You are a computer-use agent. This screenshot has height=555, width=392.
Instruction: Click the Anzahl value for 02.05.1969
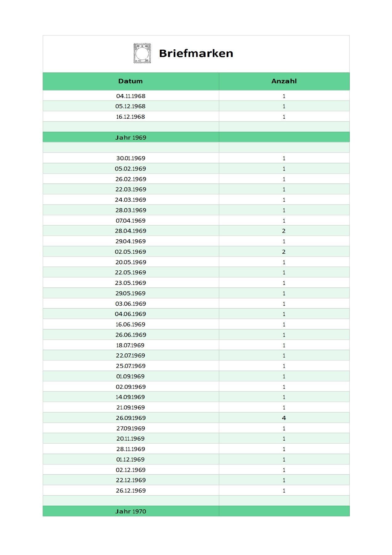[x=284, y=252]
